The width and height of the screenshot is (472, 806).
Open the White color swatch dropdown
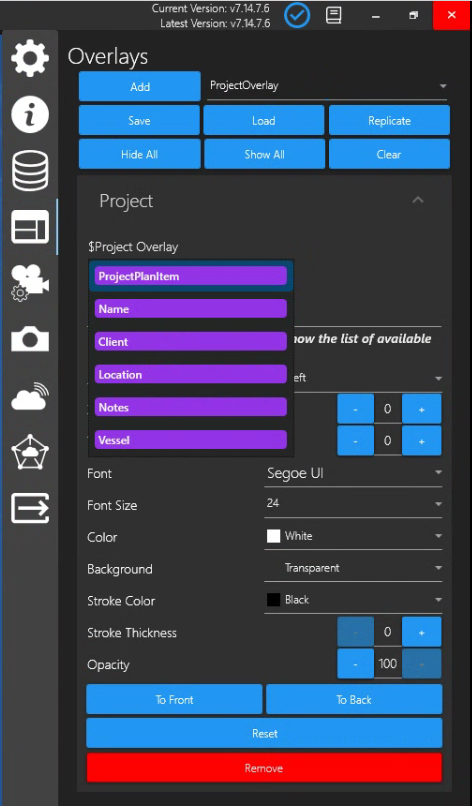(x=353, y=537)
